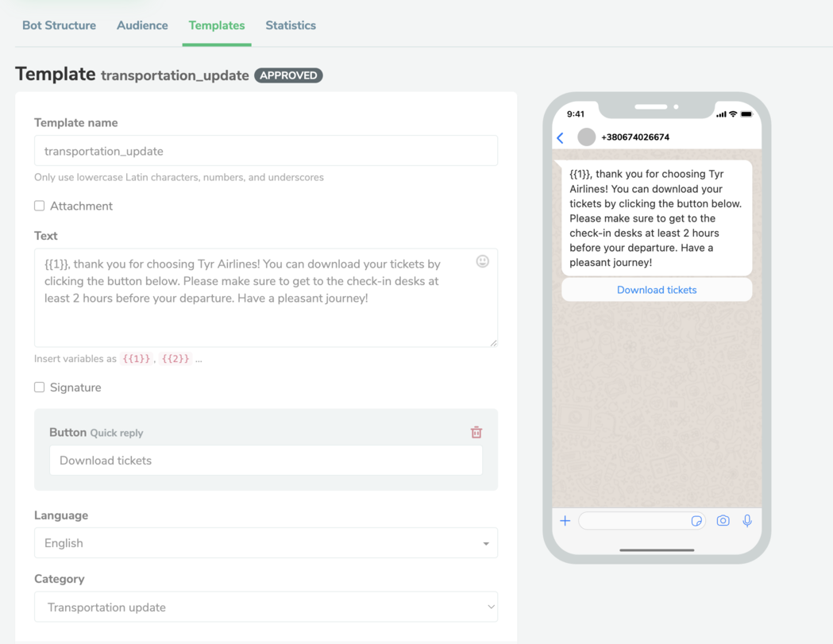The image size is (833, 644).
Task: Select the Templates tab
Action: 217,25
